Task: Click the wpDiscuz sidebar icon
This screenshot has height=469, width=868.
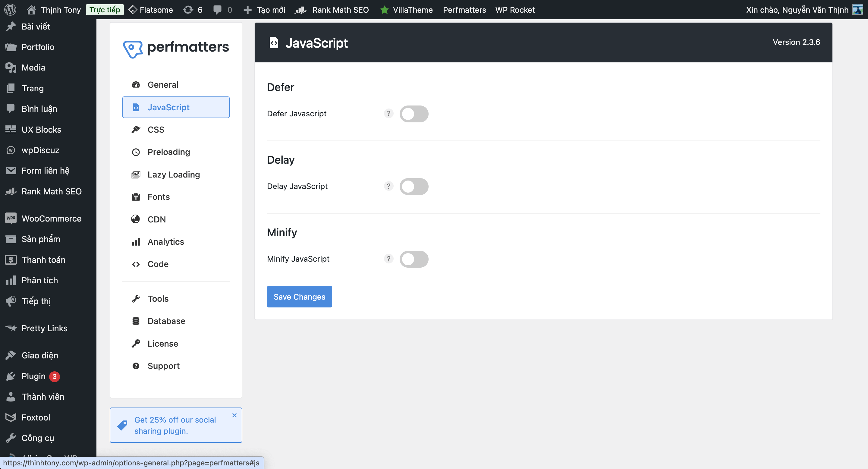Action: point(11,150)
